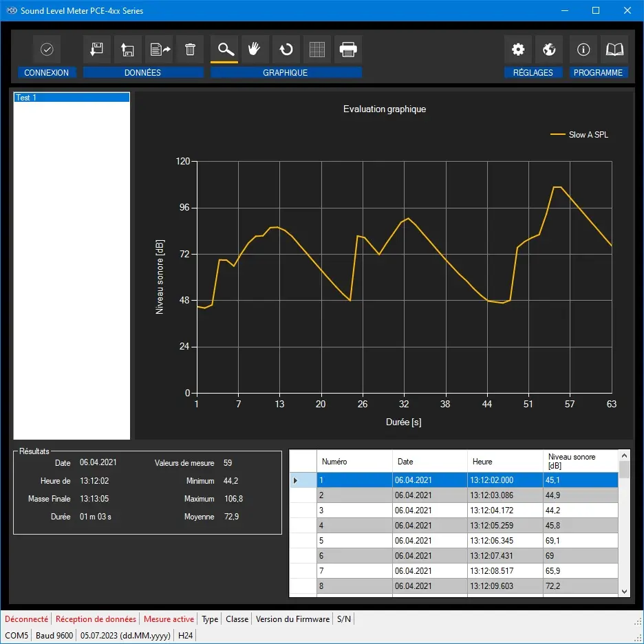Select the hand pan tool
This screenshot has width=644, height=644.
click(255, 50)
